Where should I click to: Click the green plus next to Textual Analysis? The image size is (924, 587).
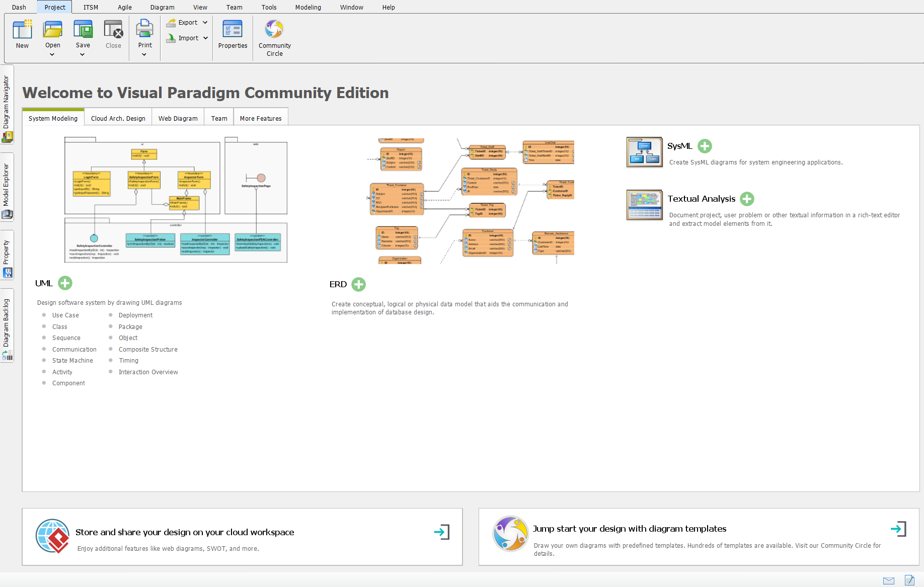747,199
